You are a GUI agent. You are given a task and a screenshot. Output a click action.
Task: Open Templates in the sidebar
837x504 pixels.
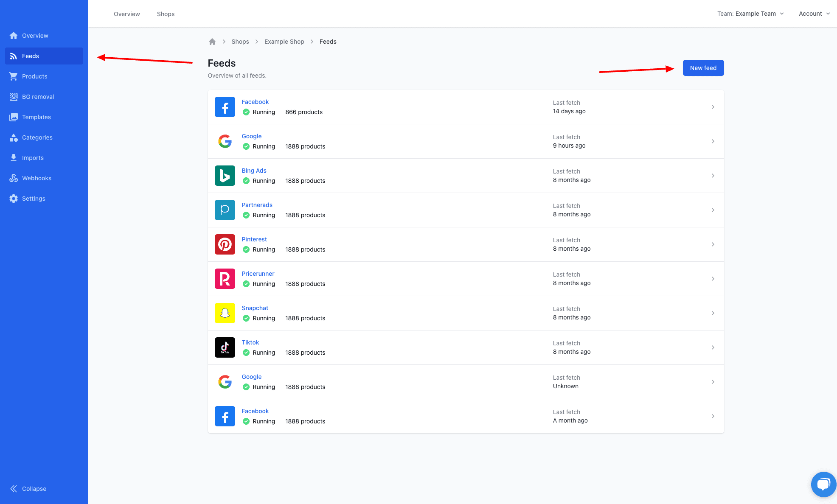(36, 117)
